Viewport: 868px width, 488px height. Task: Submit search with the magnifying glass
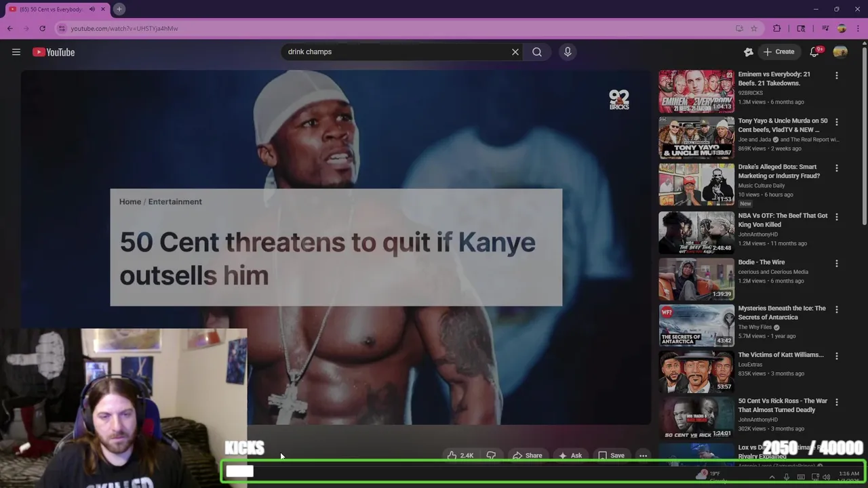point(537,52)
